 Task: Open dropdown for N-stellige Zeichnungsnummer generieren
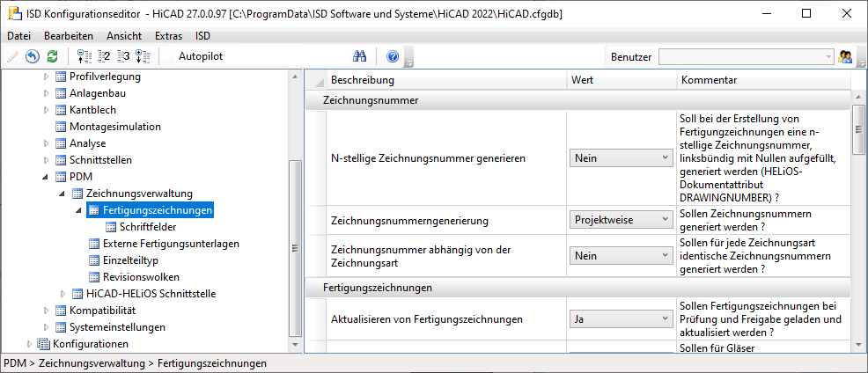[x=621, y=158]
